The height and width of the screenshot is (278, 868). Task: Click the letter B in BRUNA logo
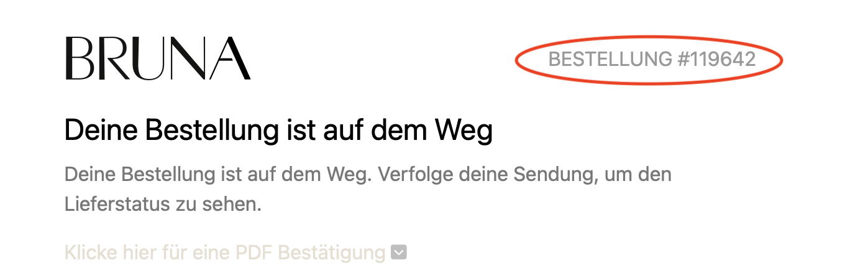click(78, 59)
